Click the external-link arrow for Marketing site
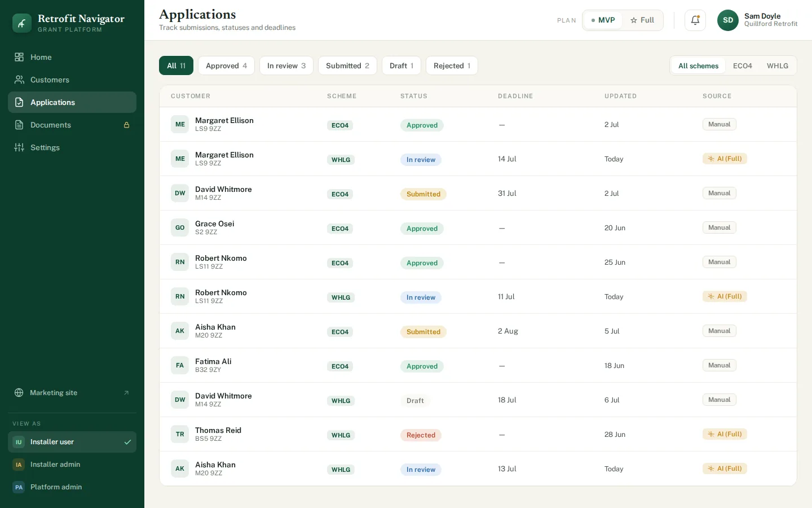812x508 pixels. (x=126, y=393)
